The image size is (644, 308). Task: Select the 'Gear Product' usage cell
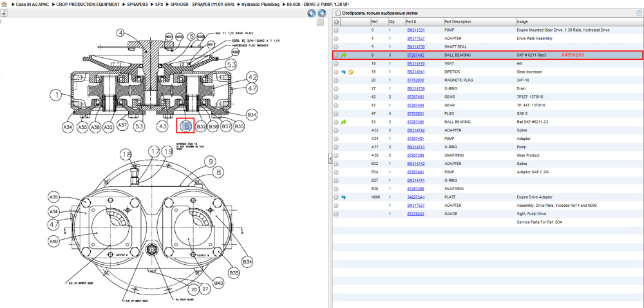tap(528, 155)
